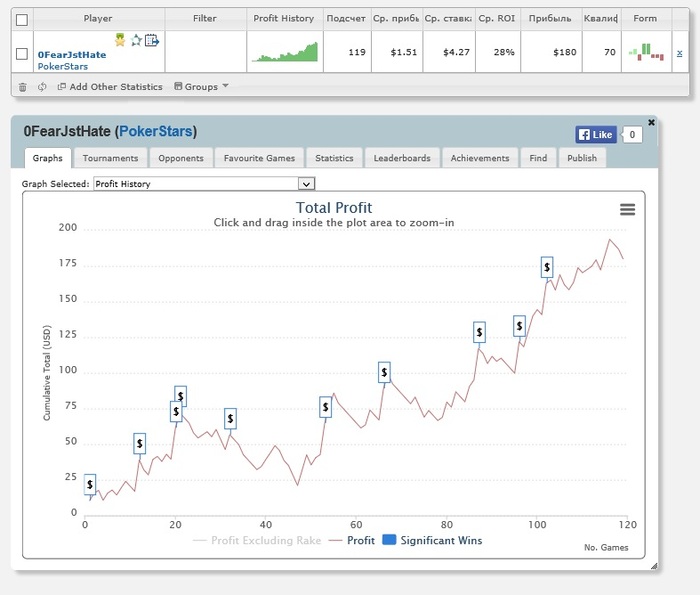Open the Graph Selected dropdown
Viewport: 700px width, 595px height.
[x=204, y=184]
